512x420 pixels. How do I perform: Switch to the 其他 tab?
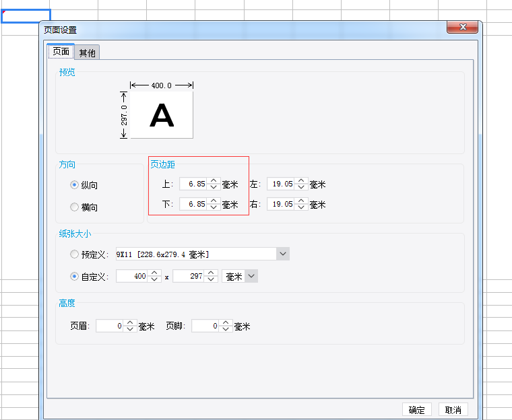point(87,53)
